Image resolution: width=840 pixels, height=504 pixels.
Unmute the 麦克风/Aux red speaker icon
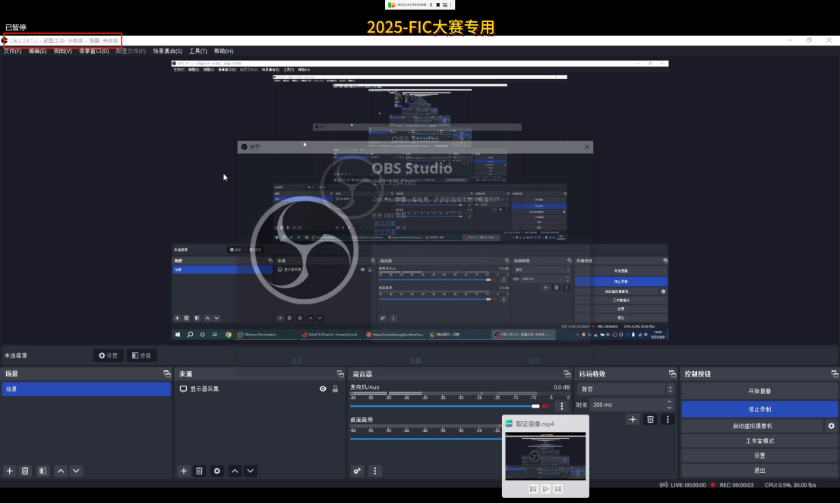[x=545, y=406]
